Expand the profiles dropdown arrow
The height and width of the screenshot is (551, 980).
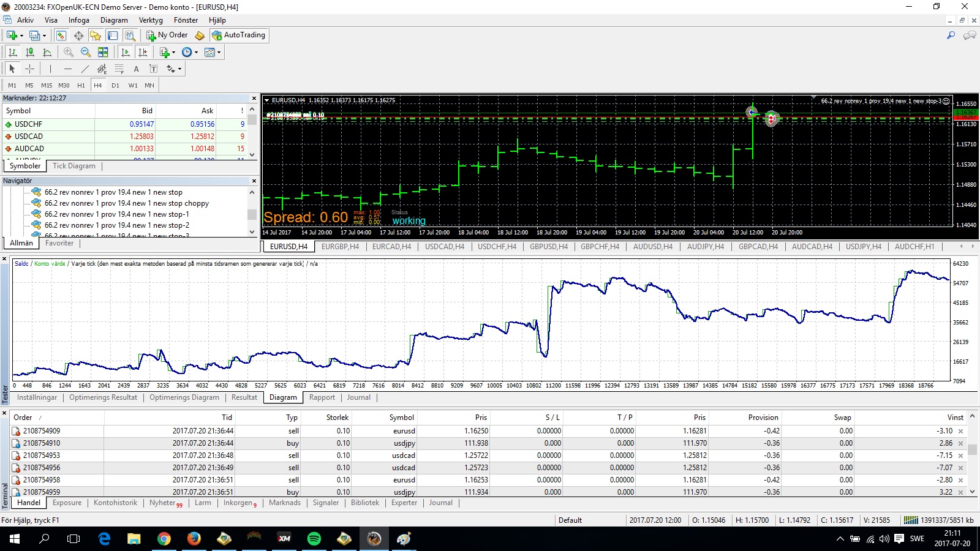tap(44, 36)
